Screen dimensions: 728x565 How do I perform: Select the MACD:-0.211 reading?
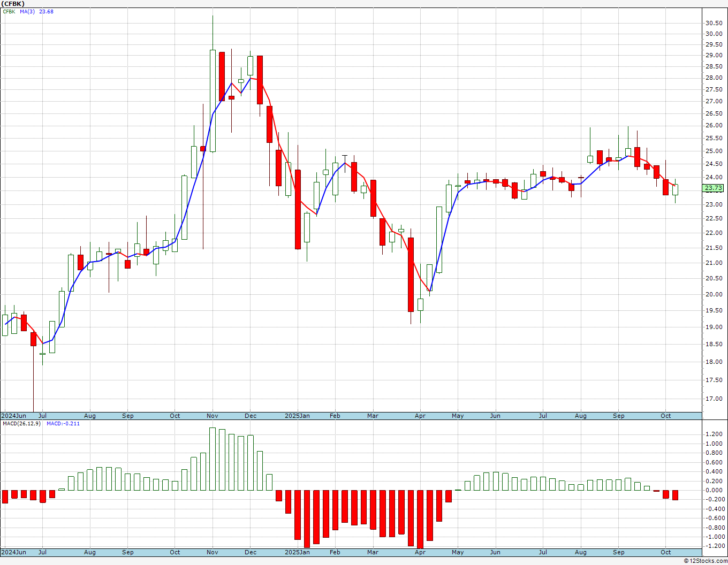[63, 424]
